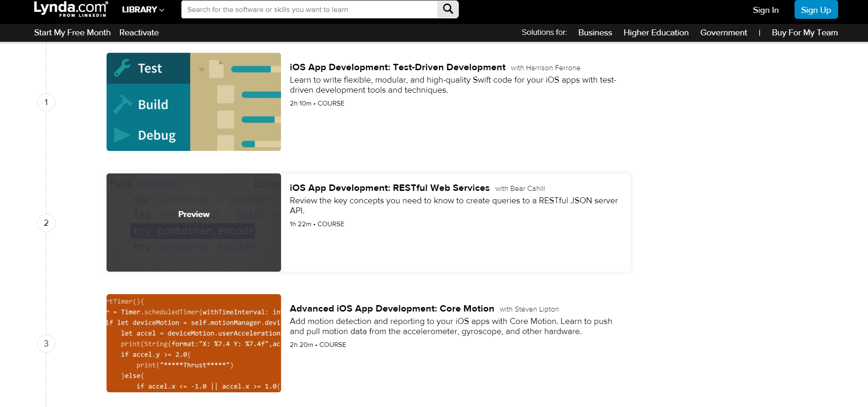The height and width of the screenshot is (407, 868).
Task: Click Start My Free Month
Action: coord(72,33)
